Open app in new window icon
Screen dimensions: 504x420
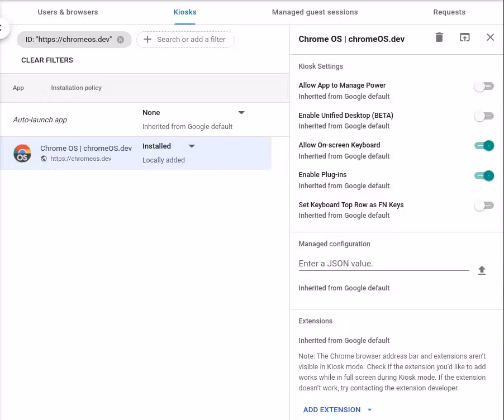[464, 37]
